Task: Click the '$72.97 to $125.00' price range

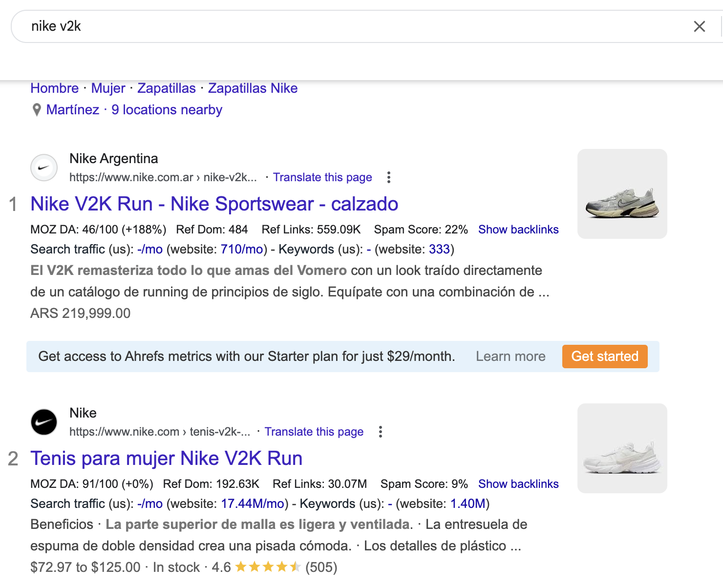Action: coord(85,567)
